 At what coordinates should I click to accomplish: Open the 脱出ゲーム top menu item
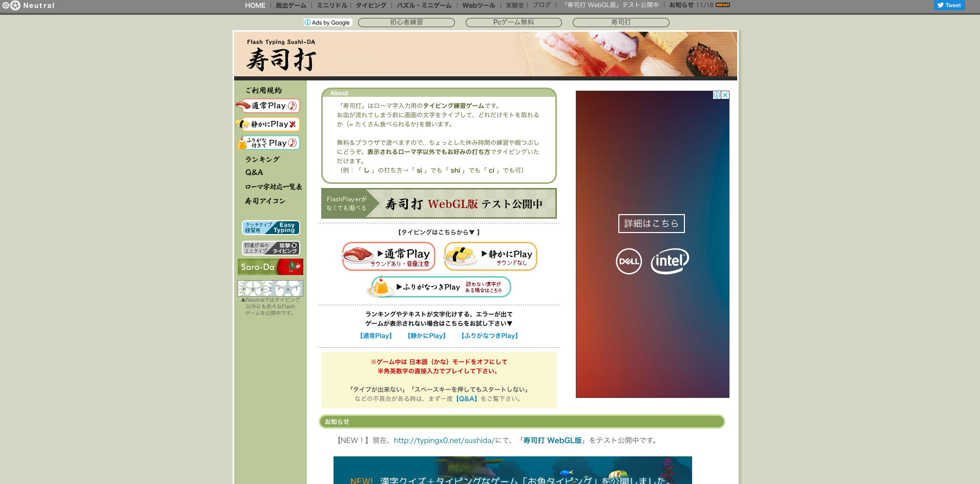(291, 6)
